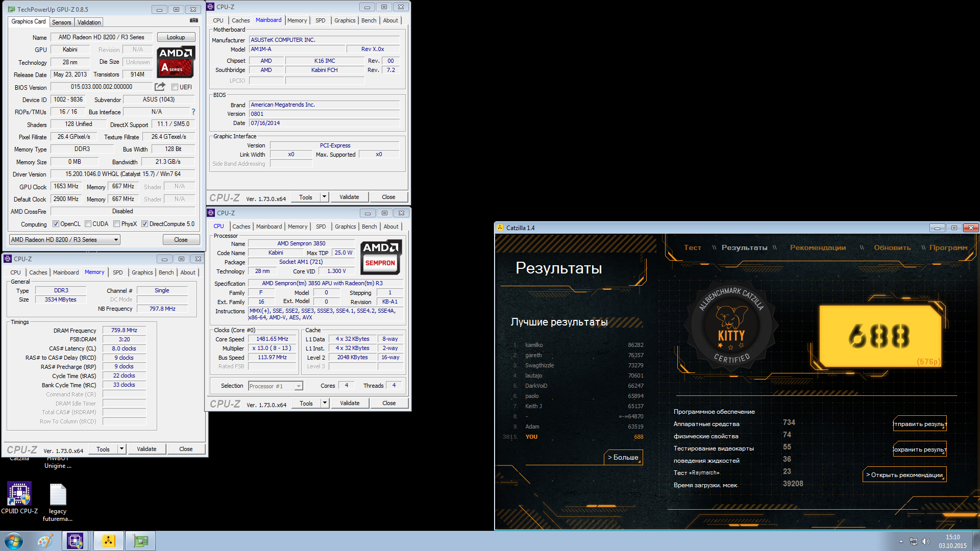Open Graphics tab in CPU-Z CPU window
The width and height of the screenshot is (980, 551).
click(346, 227)
